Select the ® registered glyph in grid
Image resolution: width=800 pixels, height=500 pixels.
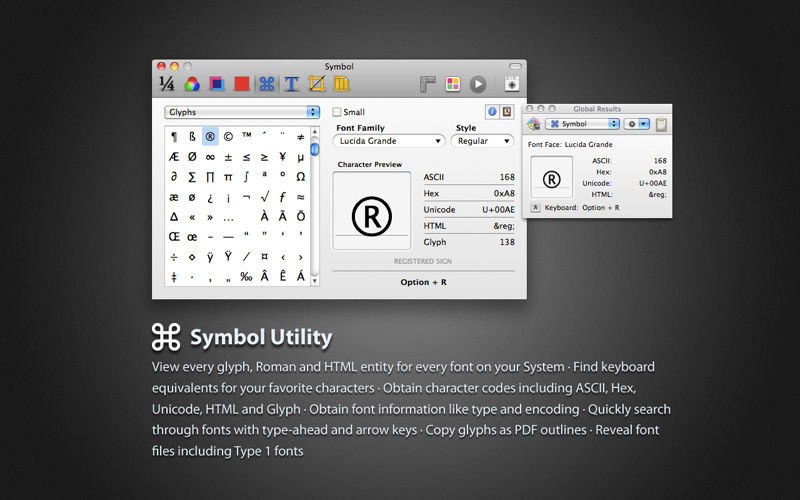click(210, 136)
